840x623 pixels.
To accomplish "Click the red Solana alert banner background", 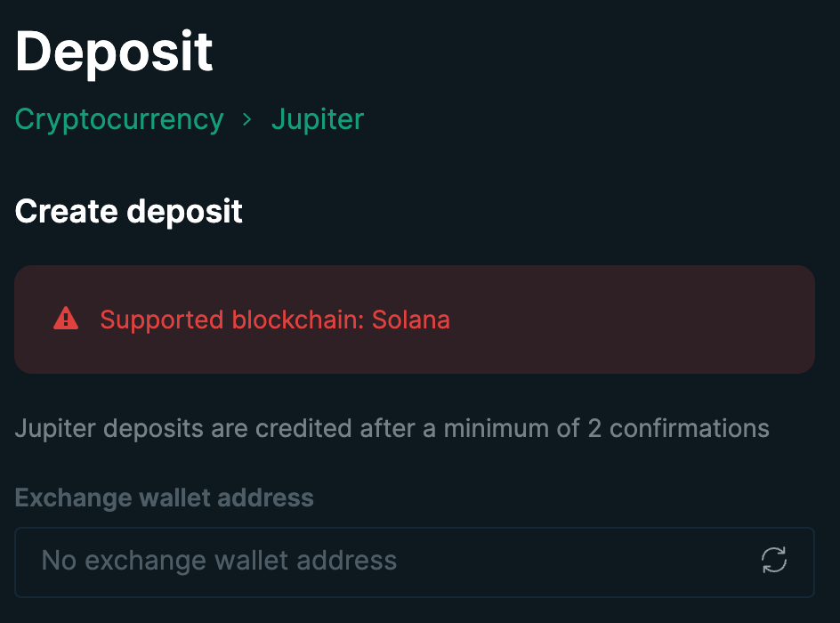I will click(x=415, y=320).
